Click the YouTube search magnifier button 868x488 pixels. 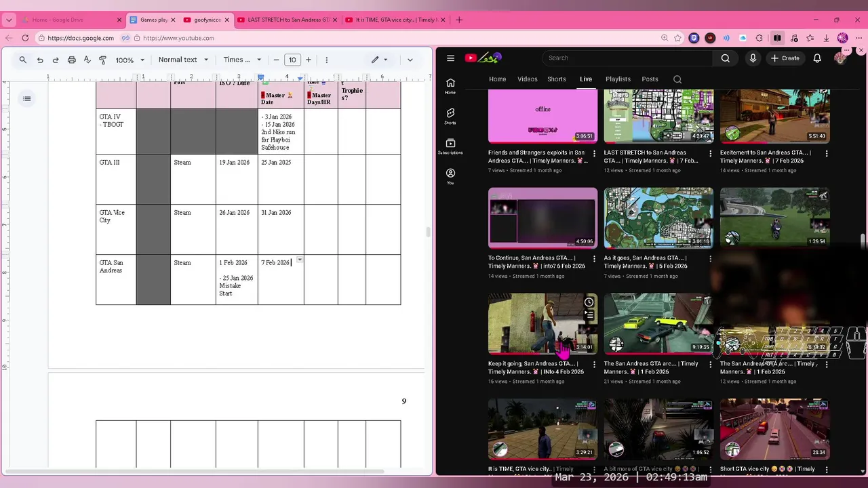click(x=726, y=58)
